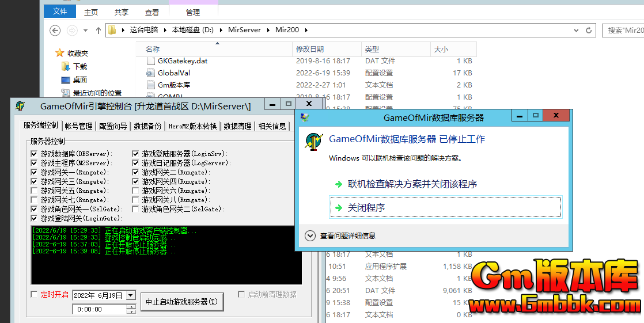644x323 pixels.
Task: Switch to 帐号管理 tab
Action: click(78, 127)
